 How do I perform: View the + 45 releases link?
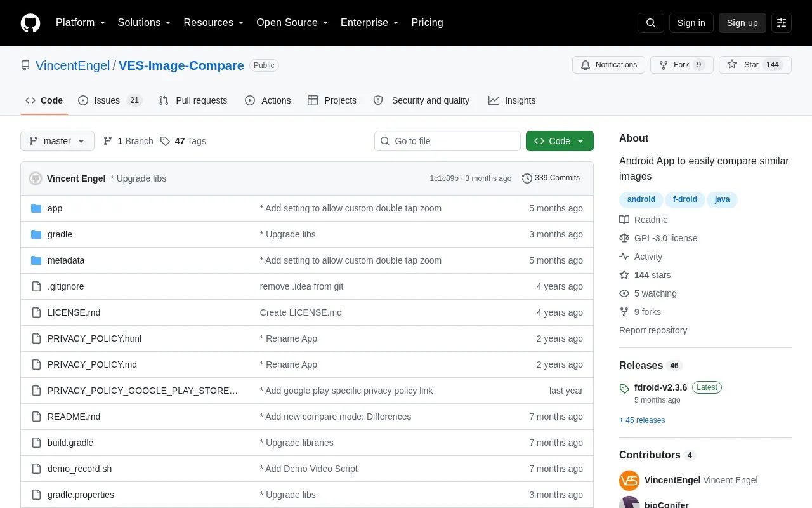pyautogui.click(x=642, y=420)
